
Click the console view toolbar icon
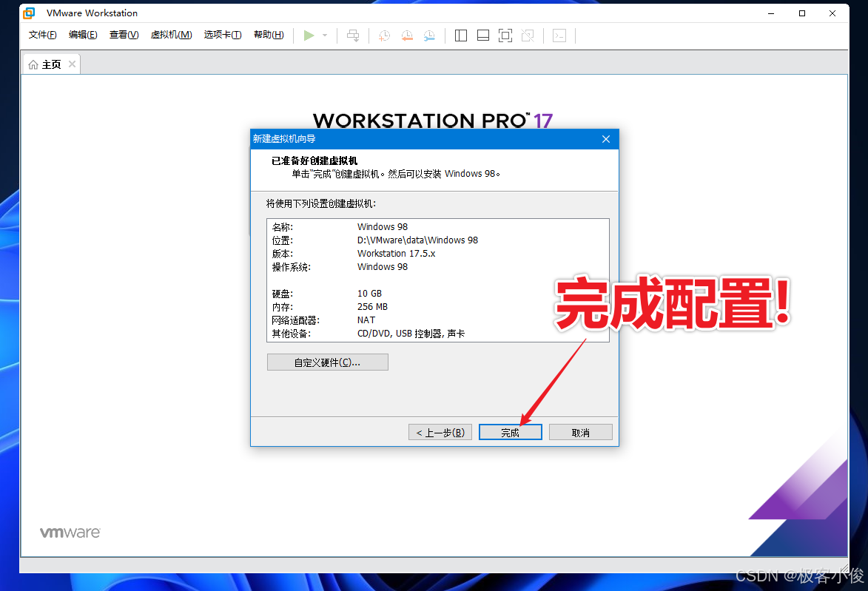click(x=559, y=36)
